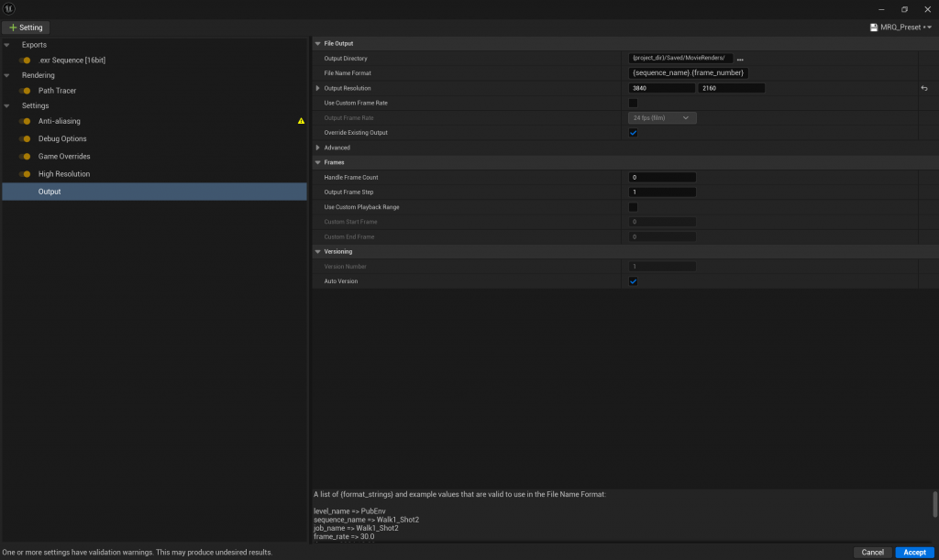Image resolution: width=939 pixels, height=560 pixels.
Task: Click the Output Directory path field
Action: coord(680,58)
